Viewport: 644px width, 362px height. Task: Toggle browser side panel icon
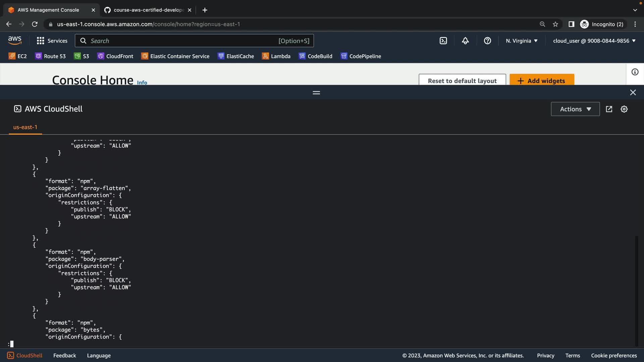click(x=571, y=24)
